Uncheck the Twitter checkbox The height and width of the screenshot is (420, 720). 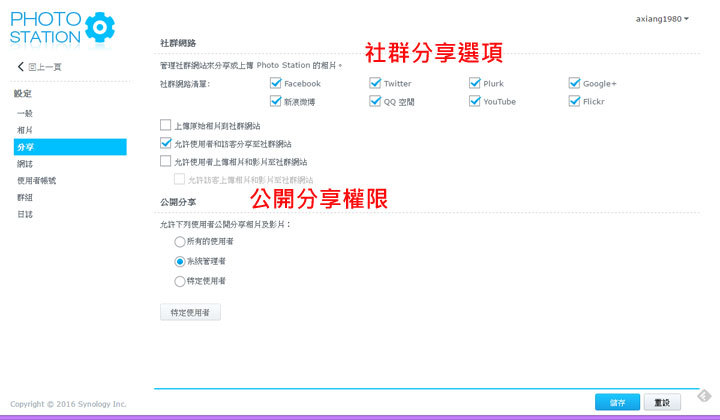(x=375, y=83)
